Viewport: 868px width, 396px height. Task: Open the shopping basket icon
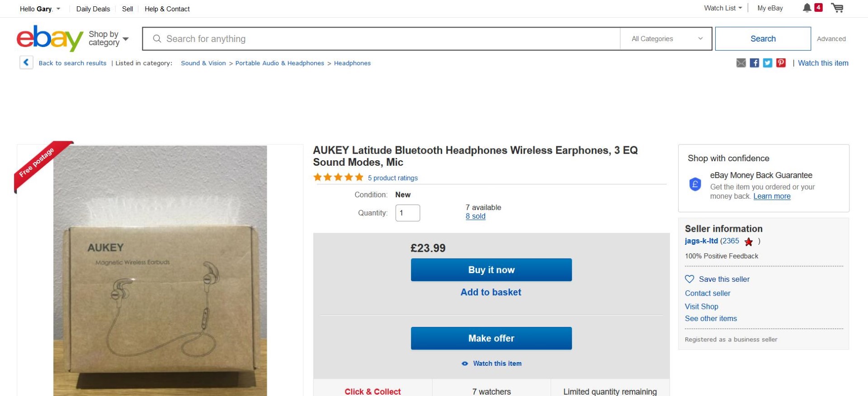click(837, 8)
